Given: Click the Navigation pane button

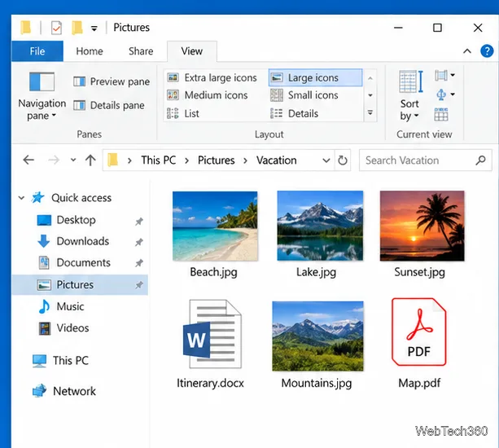Looking at the screenshot, I should pos(42,97).
